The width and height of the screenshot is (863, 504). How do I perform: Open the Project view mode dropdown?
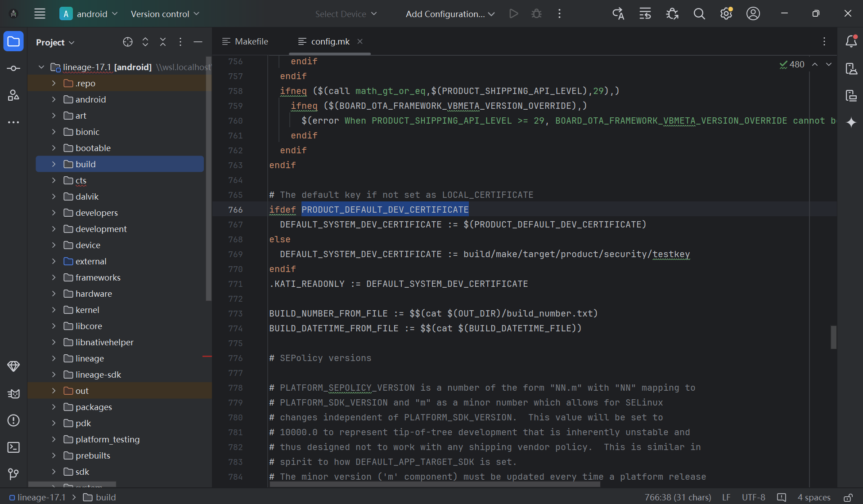click(55, 42)
